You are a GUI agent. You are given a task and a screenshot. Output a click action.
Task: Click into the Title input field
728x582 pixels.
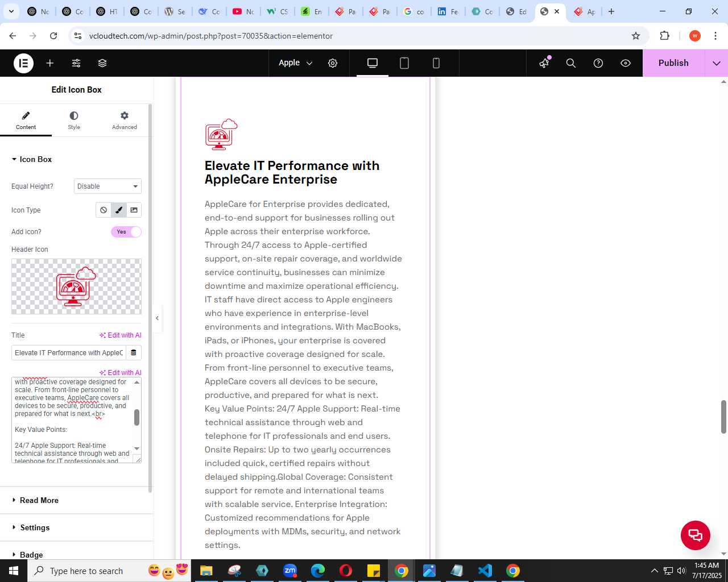point(68,353)
